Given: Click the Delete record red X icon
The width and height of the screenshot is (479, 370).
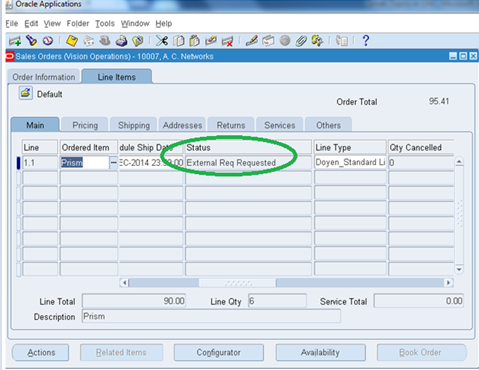Looking at the screenshot, I should [x=227, y=41].
